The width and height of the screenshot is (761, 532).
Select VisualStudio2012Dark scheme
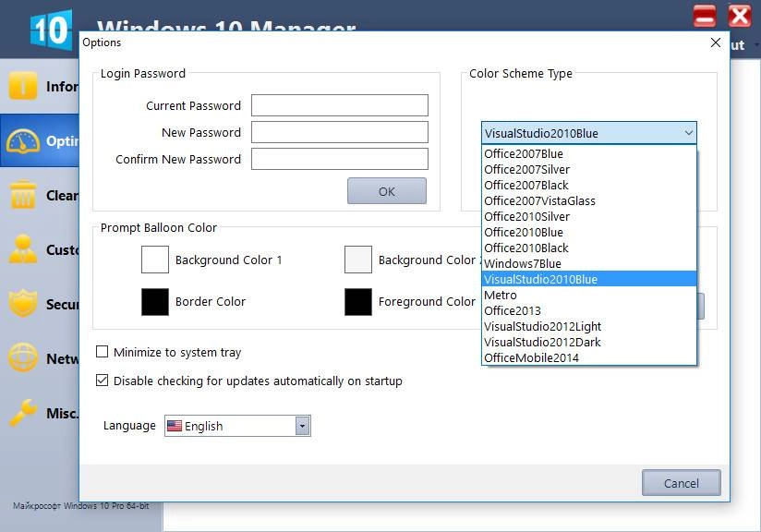coord(589,343)
